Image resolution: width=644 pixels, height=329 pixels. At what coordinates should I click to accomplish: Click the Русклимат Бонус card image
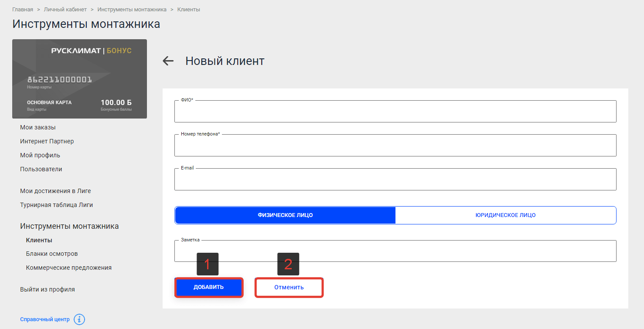click(79, 79)
